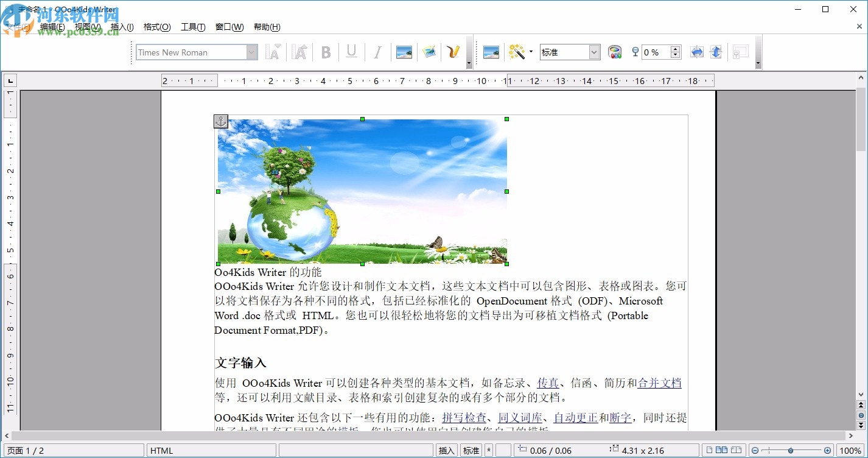
Task: Open the filter wand dropdown arrow
Action: coord(531,52)
